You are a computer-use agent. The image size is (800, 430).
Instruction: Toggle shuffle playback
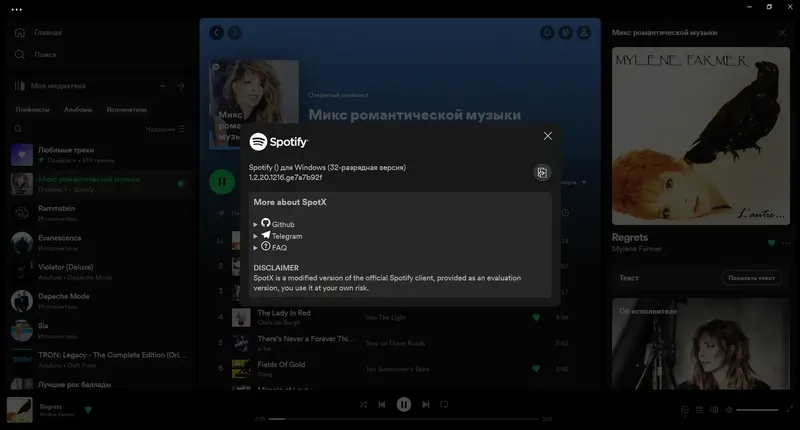[363, 404]
